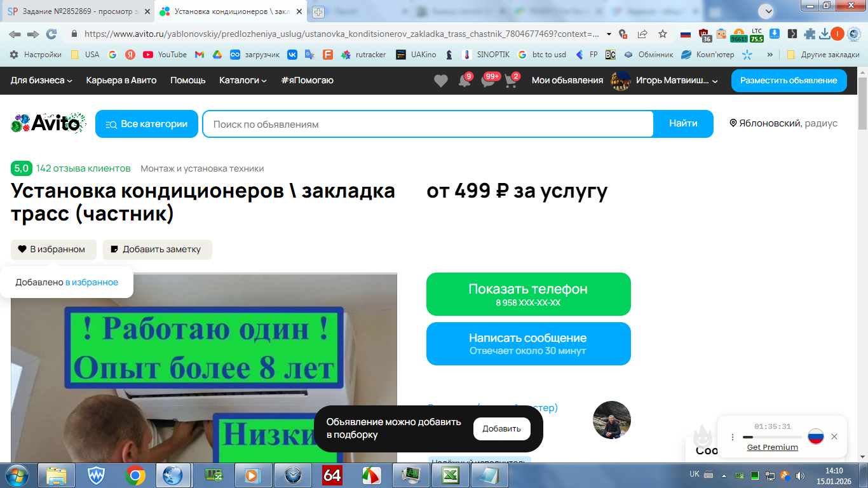Bookmark this page with star icon
Viewport: 868px width, 488px height.
pyautogui.click(x=663, y=34)
